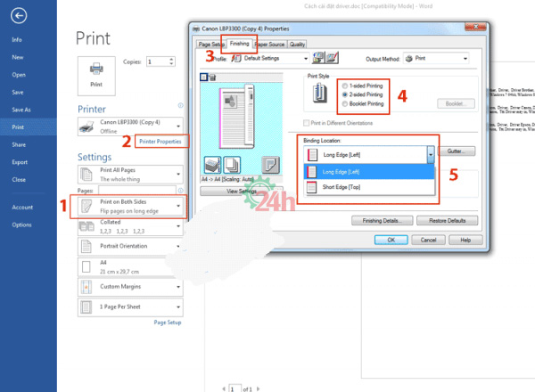The width and height of the screenshot is (535, 392).
Task: Go back using the Backstage back arrow
Action: (19, 16)
